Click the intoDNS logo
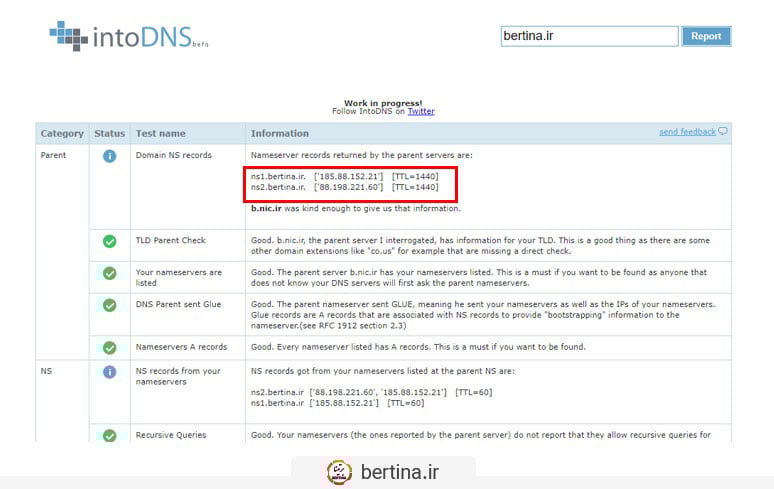This screenshot has width=774, height=489. 128,38
